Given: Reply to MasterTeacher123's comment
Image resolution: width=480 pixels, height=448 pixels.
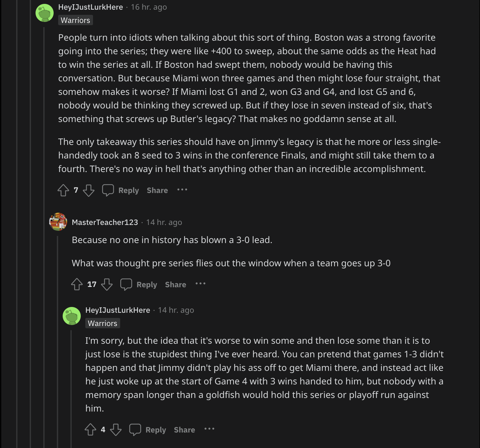Looking at the screenshot, I should pyautogui.click(x=147, y=285).
